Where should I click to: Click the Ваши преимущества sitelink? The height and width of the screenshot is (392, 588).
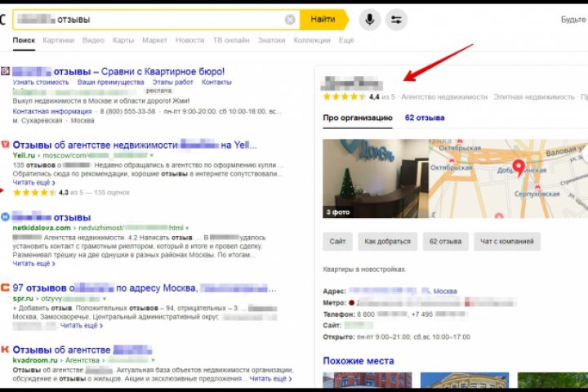click(x=110, y=82)
